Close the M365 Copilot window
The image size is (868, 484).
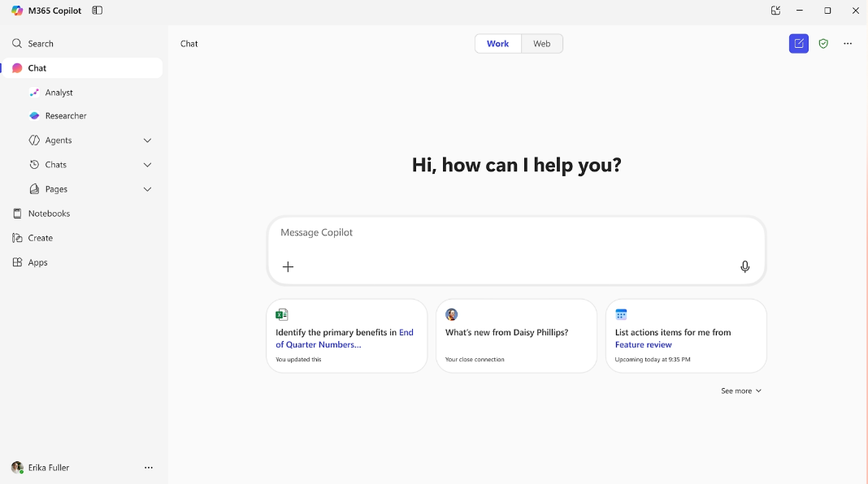click(x=855, y=11)
